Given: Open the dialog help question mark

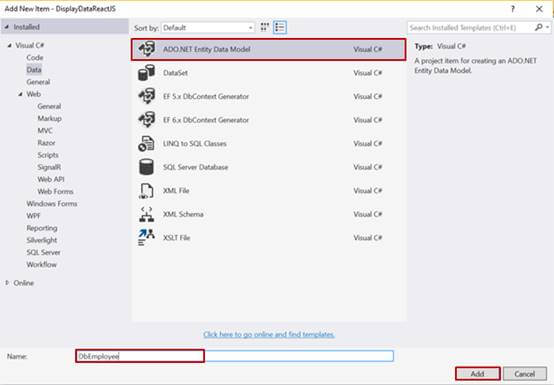Looking at the screenshot, I should (513, 9).
